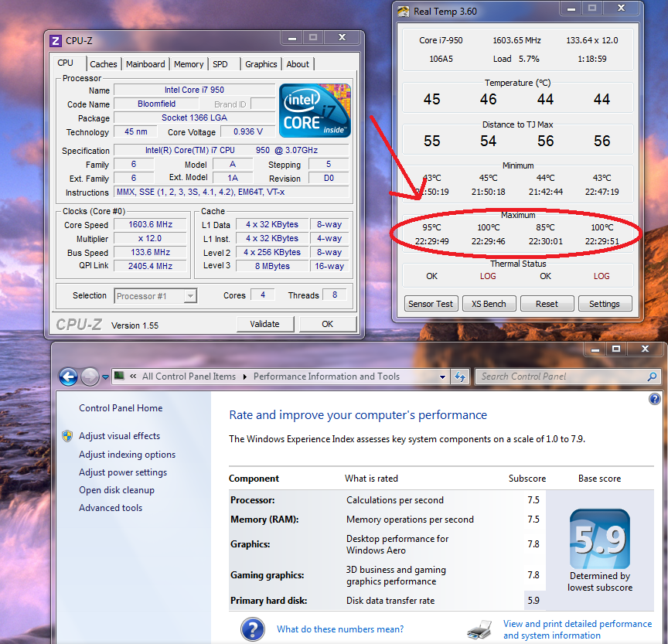Click the first LOG thermal status in Real Temp
668x644 pixels.
(488, 276)
